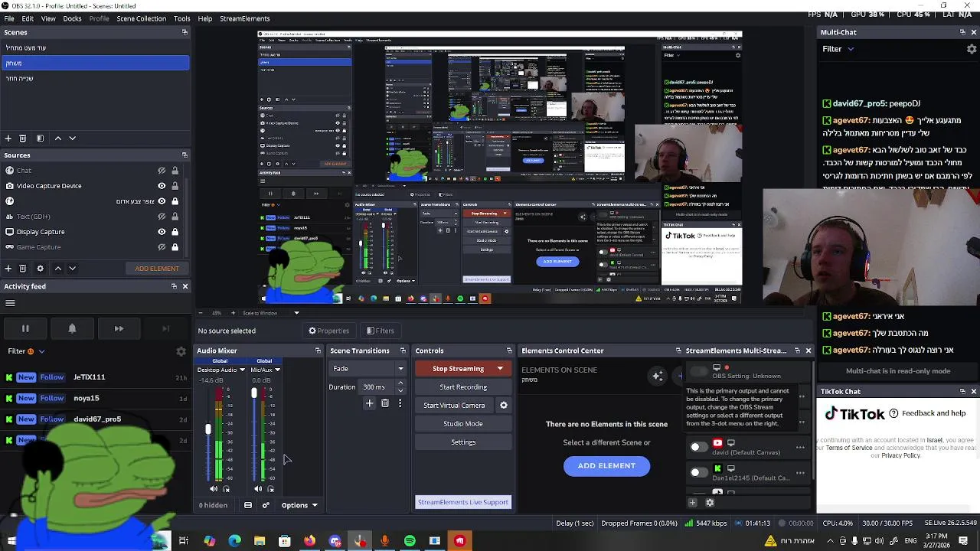Click the sparkle AI icon in Elements Control Center

[658, 376]
